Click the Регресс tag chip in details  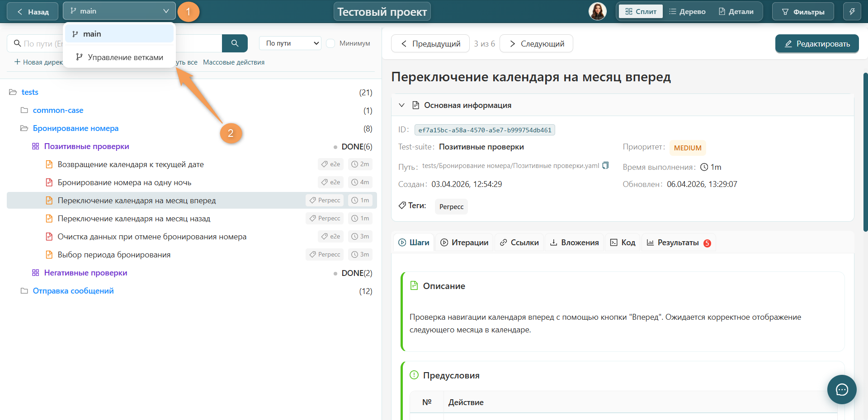pos(451,206)
